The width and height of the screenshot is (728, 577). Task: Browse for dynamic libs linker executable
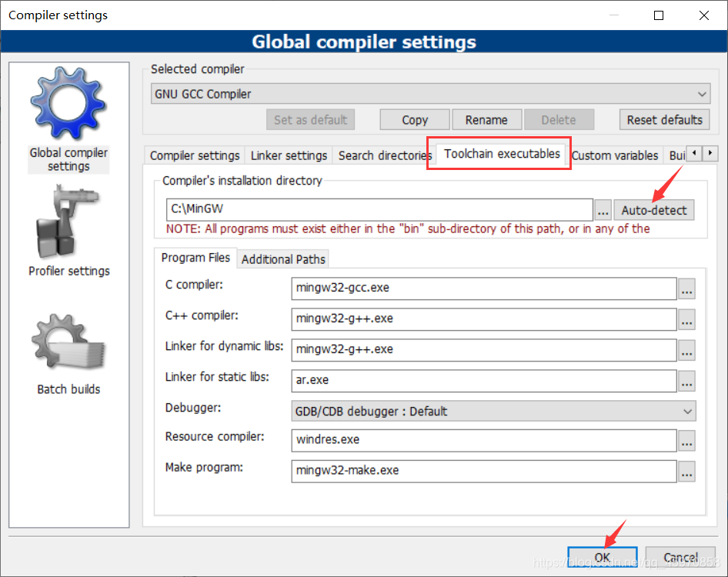point(686,350)
